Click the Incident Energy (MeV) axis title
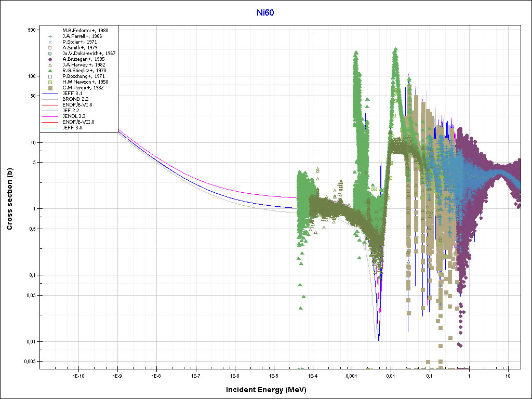This screenshot has height=399, width=532. 270,390
